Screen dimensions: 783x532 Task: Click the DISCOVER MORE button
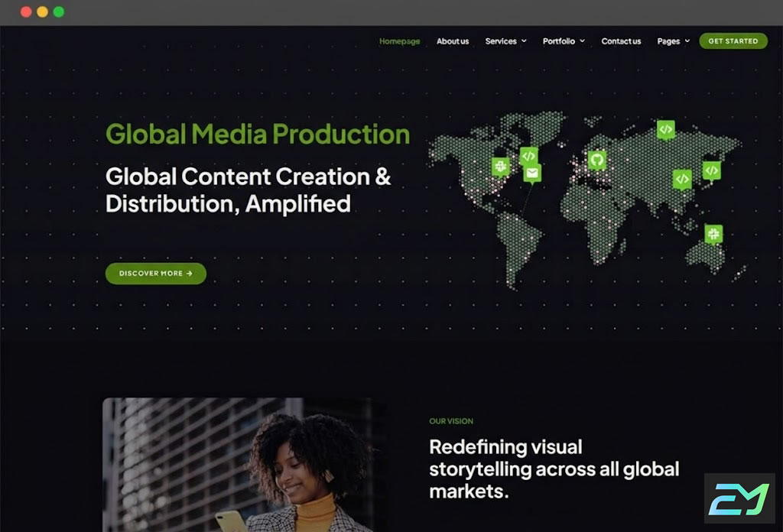156,274
